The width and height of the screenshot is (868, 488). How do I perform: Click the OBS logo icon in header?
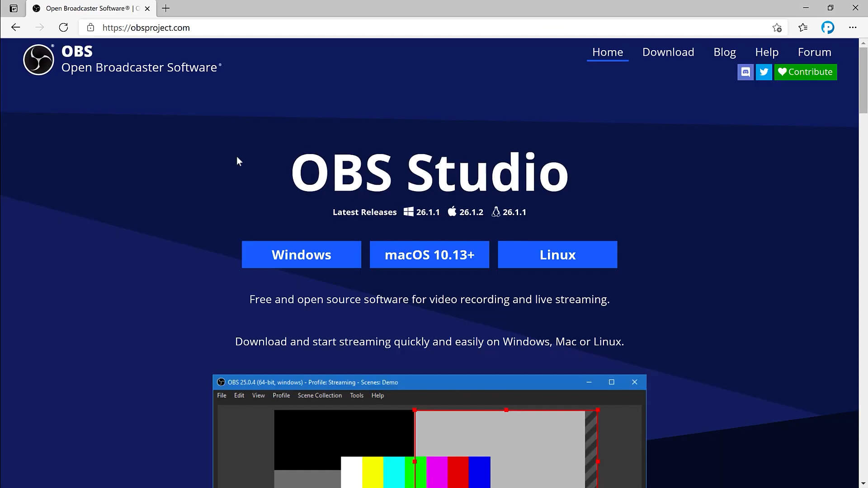(x=38, y=60)
